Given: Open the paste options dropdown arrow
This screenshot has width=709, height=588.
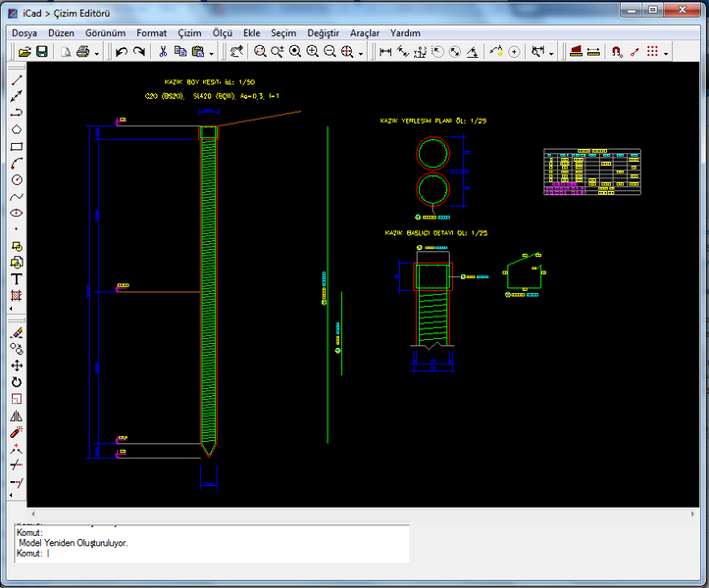Looking at the screenshot, I should (x=211, y=54).
